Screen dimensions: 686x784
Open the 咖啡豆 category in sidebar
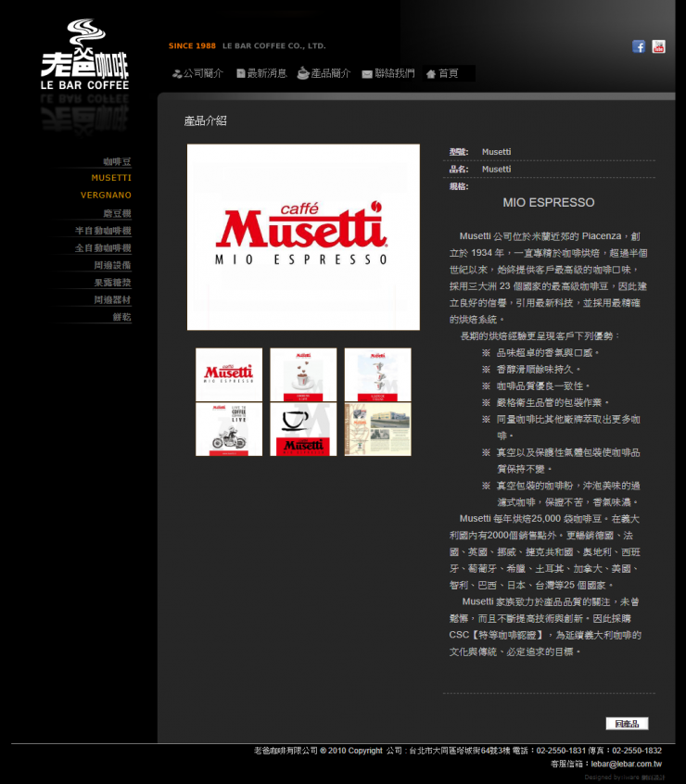tap(117, 161)
